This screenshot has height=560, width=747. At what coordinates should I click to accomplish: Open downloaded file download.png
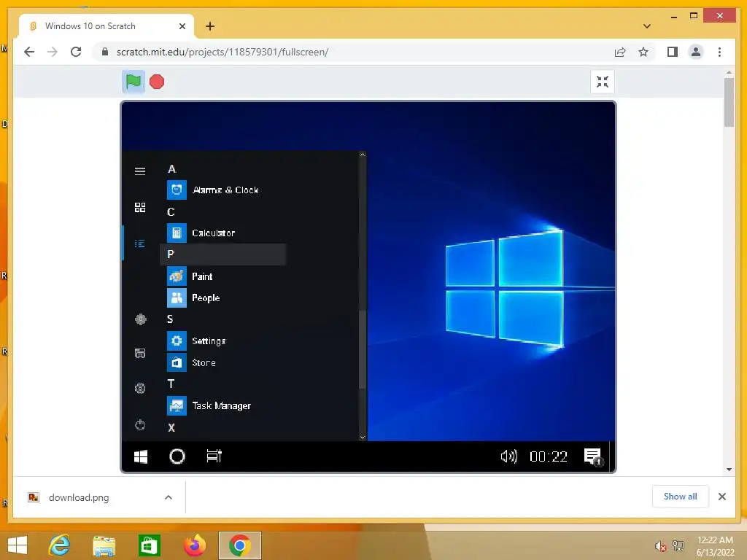coord(79,497)
